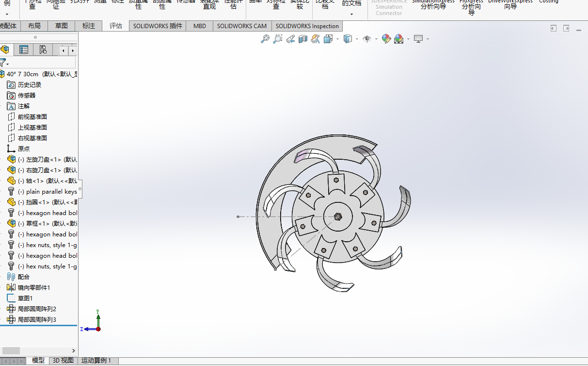This screenshot has height=366, width=588.
Task: Select the 右旋刀盘<1> component
Action: [x=42, y=170]
